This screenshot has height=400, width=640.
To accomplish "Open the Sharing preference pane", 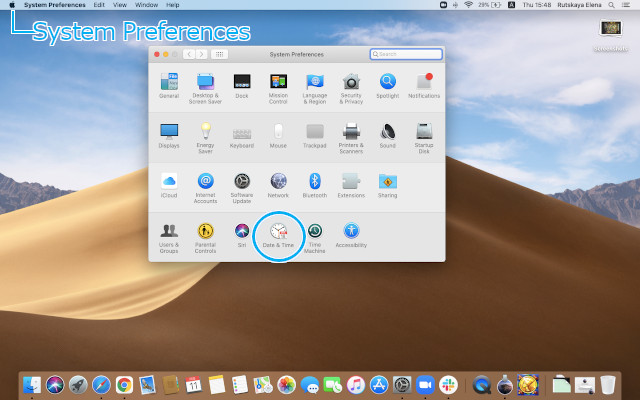I will [x=387, y=185].
